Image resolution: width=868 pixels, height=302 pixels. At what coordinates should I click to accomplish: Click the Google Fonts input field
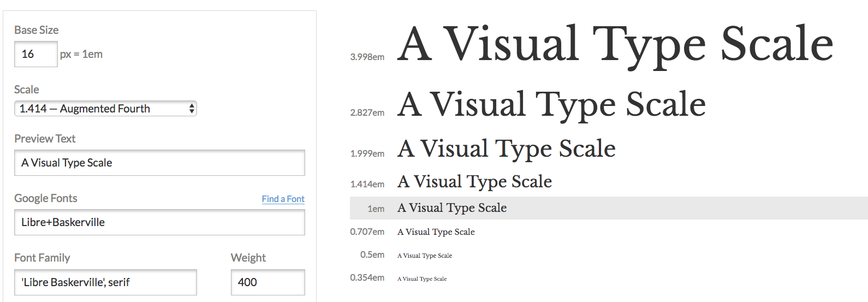[x=159, y=222]
